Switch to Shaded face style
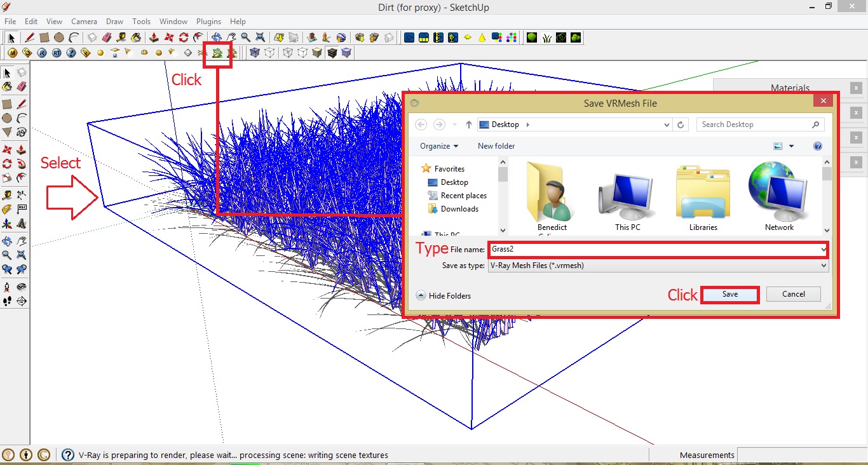Viewport: 868px width, 465px height. [x=317, y=53]
